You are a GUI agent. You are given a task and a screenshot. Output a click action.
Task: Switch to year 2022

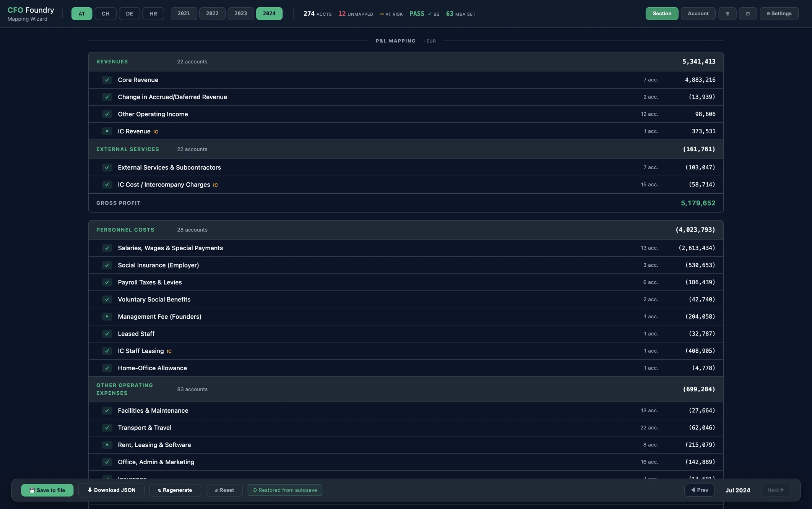tap(212, 14)
